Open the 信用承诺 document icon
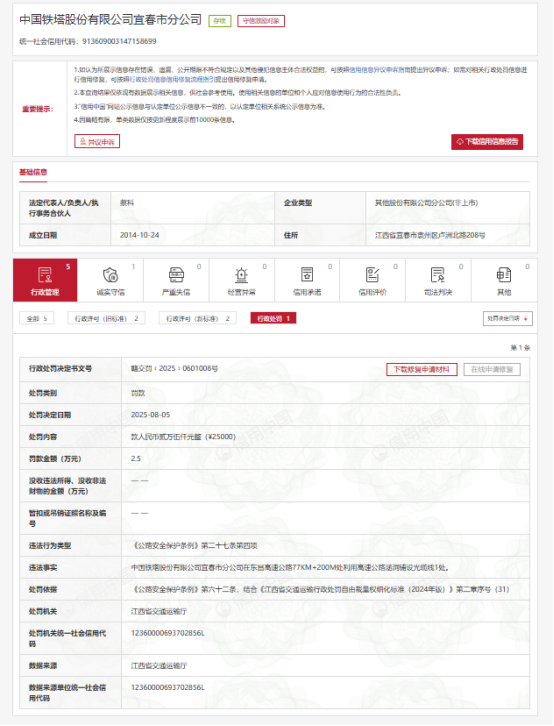The image size is (554, 726). coord(307,275)
